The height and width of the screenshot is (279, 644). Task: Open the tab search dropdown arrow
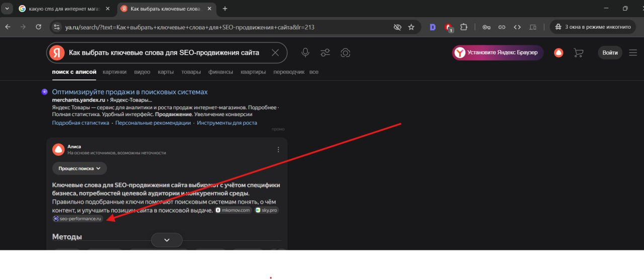(7, 9)
